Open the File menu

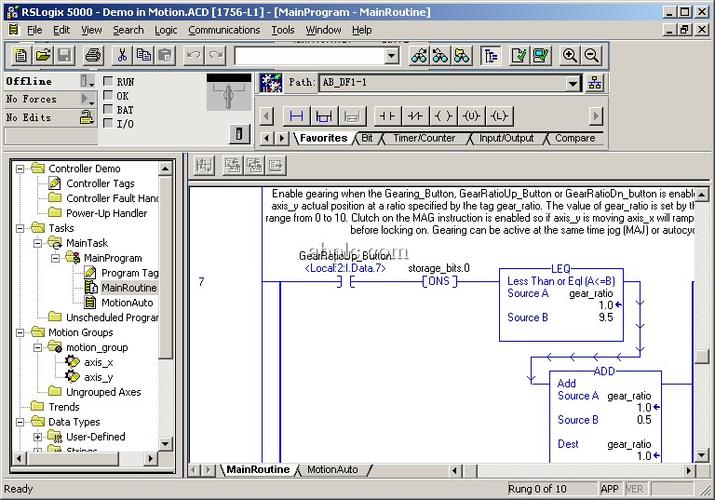(35, 30)
